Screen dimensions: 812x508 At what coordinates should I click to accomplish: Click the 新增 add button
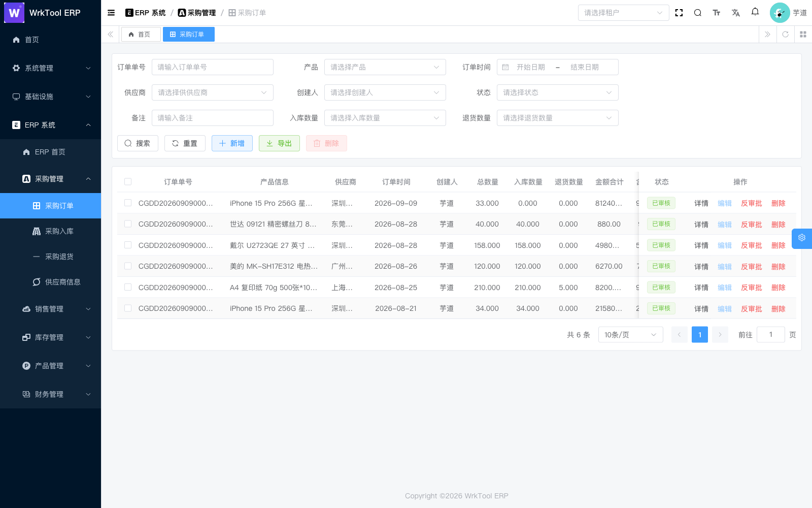[232, 143]
